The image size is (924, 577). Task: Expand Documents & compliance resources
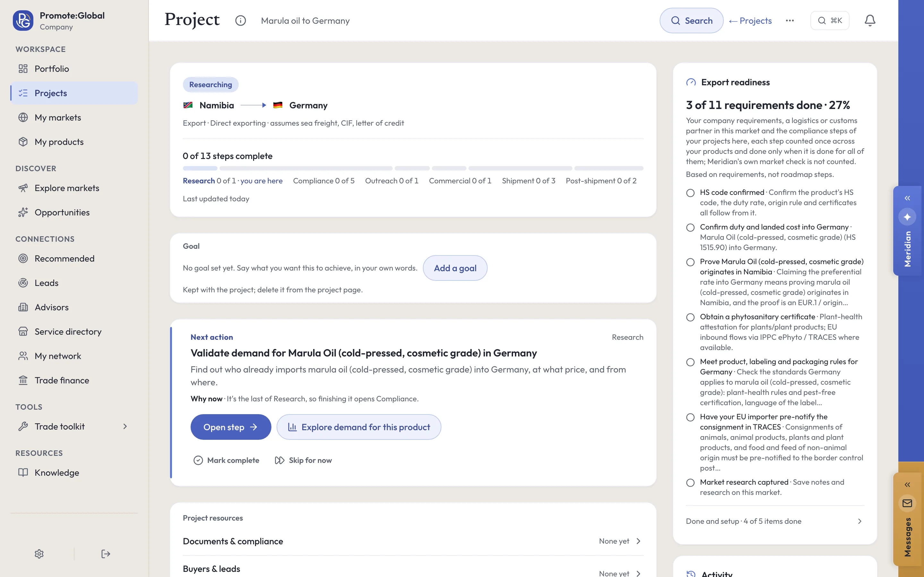413,541
